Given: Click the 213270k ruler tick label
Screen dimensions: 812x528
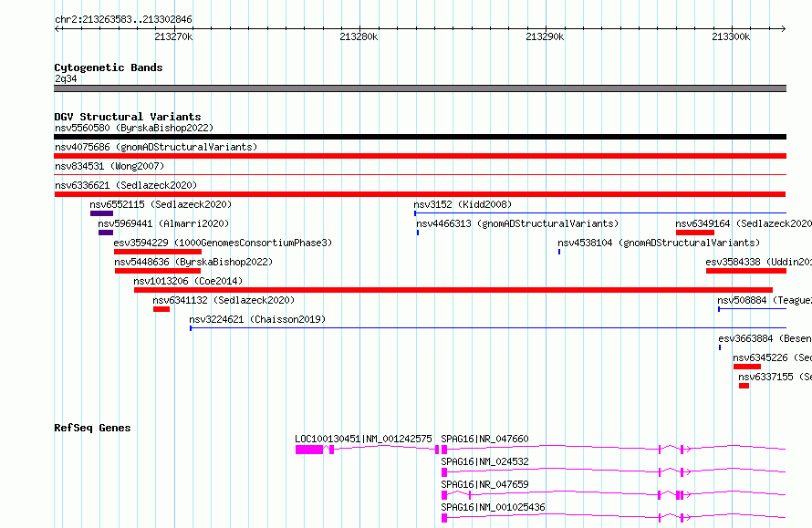Looking at the screenshot, I should pyautogui.click(x=173, y=36).
